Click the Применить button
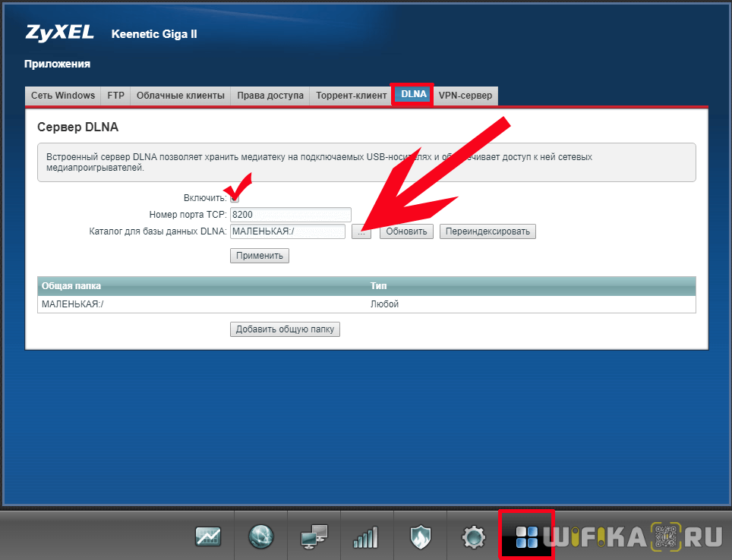Viewport: 732px width, 560px height. [x=260, y=256]
